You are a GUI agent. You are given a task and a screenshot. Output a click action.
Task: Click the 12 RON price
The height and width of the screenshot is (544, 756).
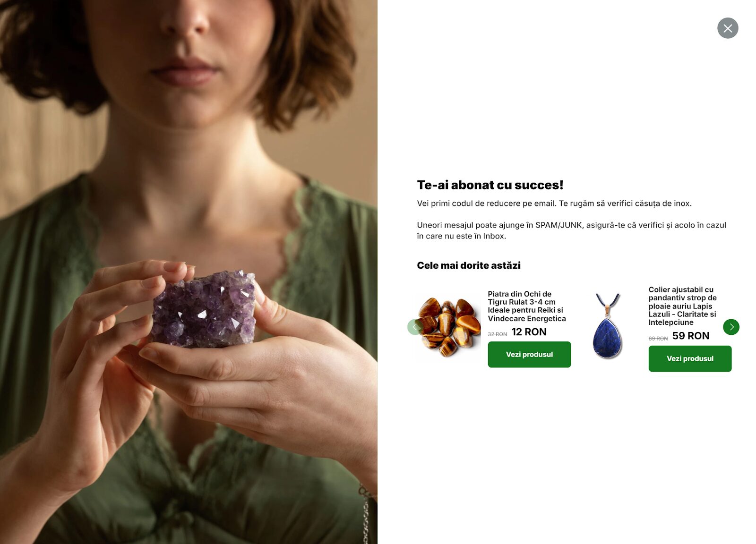click(x=529, y=332)
